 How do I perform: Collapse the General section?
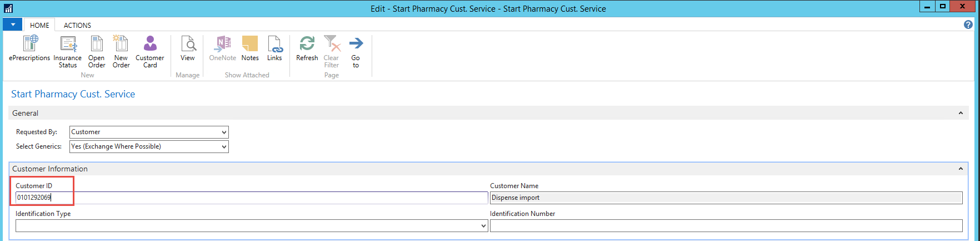961,113
